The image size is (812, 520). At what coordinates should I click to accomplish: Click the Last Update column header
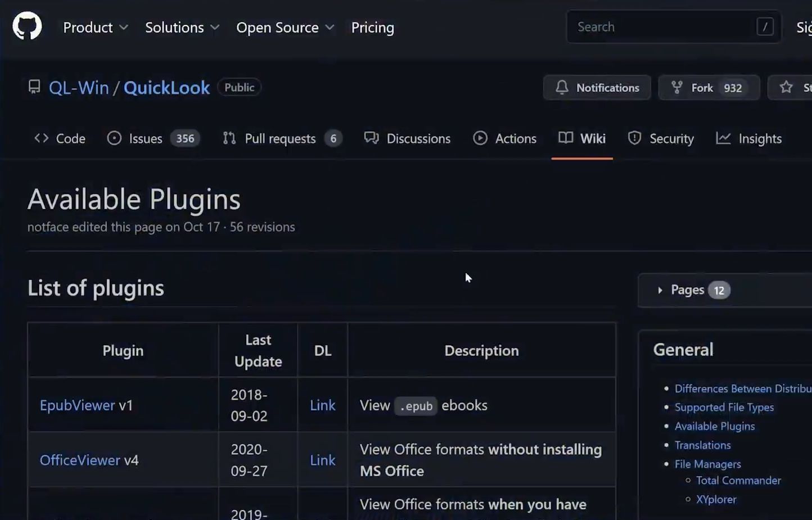(258, 350)
